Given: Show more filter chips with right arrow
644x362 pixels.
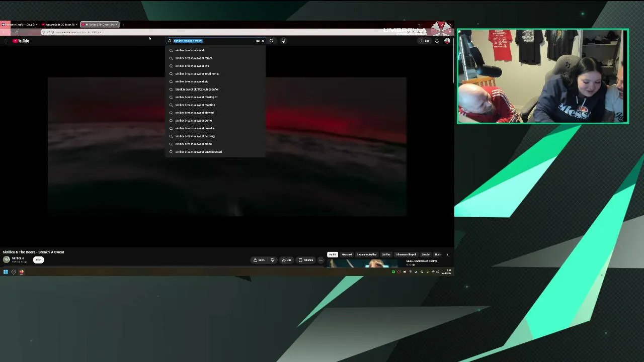Looking at the screenshot, I should (x=447, y=254).
